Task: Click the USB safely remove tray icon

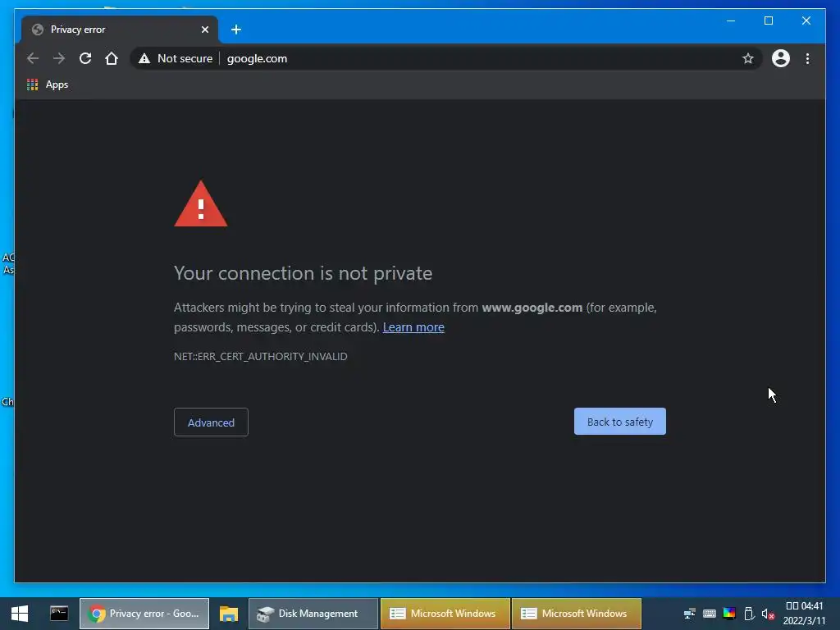Action: (749, 614)
